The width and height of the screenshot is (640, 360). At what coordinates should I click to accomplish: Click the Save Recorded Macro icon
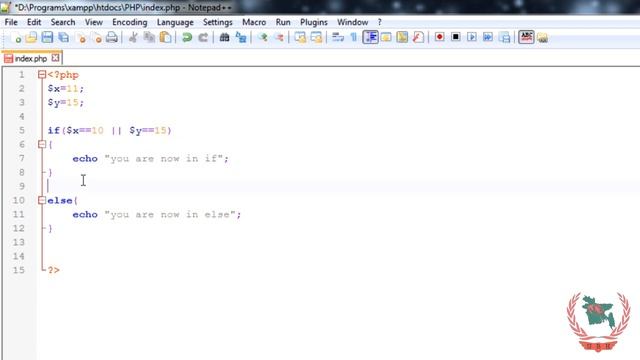(x=505, y=38)
